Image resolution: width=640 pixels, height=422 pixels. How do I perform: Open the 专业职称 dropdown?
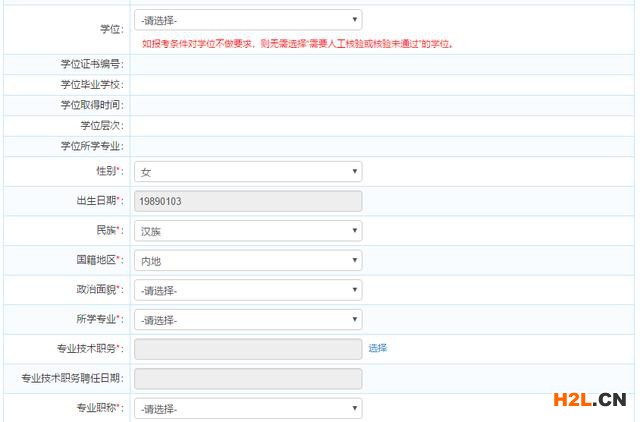247,409
